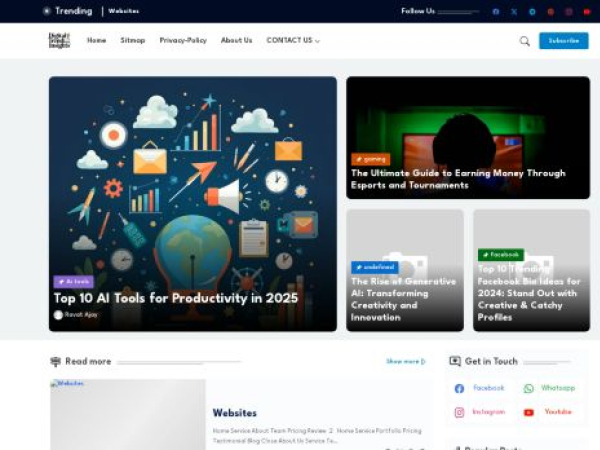Expand the CONTACT US dropdown menu
600x450 pixels.
(293, 41)
